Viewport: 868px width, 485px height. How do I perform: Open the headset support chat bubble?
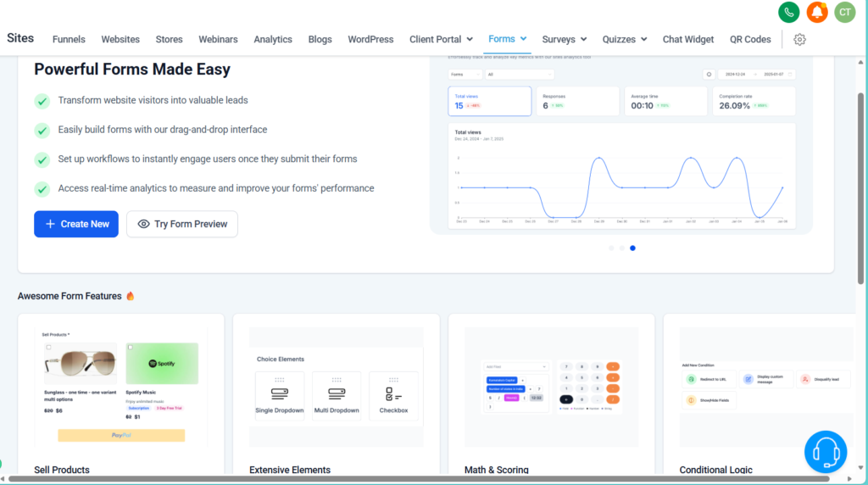[x=826, y=452]
